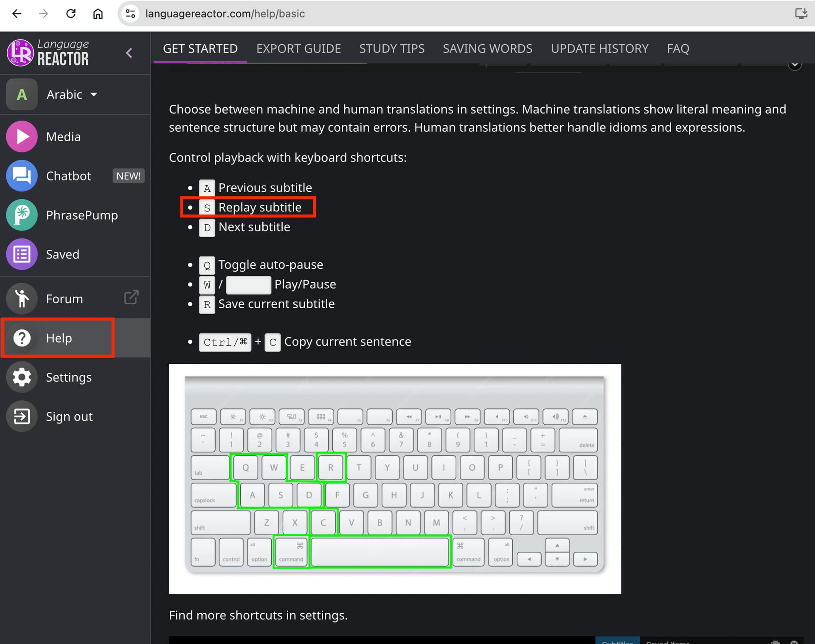Open site information icon in address bar
The height and width of the screenshot is (644, 815).
[x=130, y=14]
